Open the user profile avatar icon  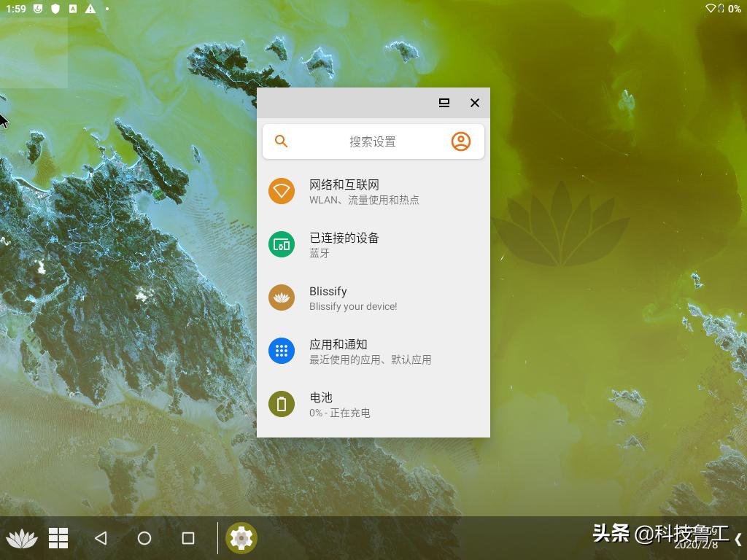click(x=460, y=141)
